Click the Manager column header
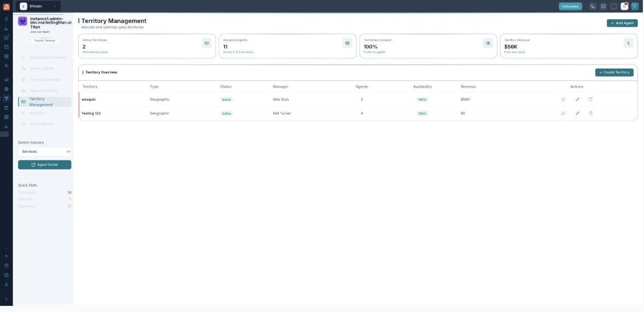This screenshot has width=644, height=312. tap(280, 86)
